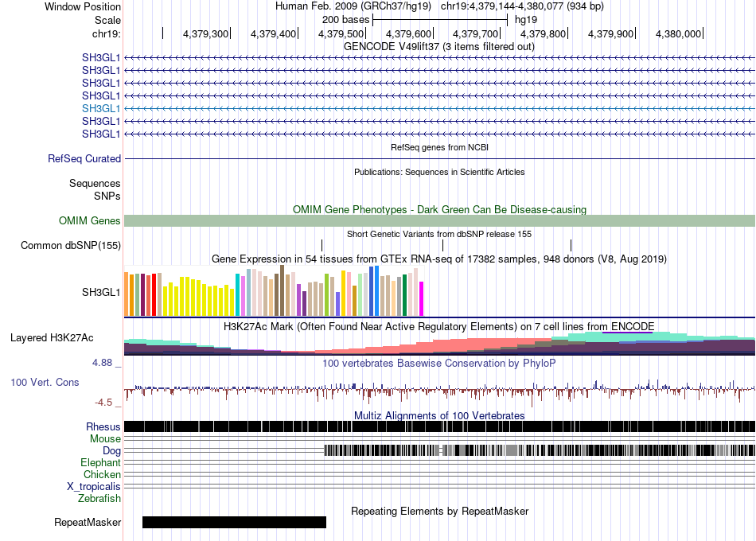Click 'Publications: Sequences in Scientific Articles' title
Image resolution: width=756 pixels, height=541 pixels.
(439, 172)
